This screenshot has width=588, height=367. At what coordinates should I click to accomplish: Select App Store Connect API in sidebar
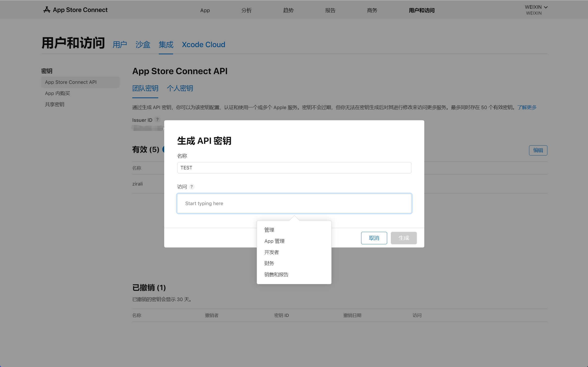click(80, 82)
